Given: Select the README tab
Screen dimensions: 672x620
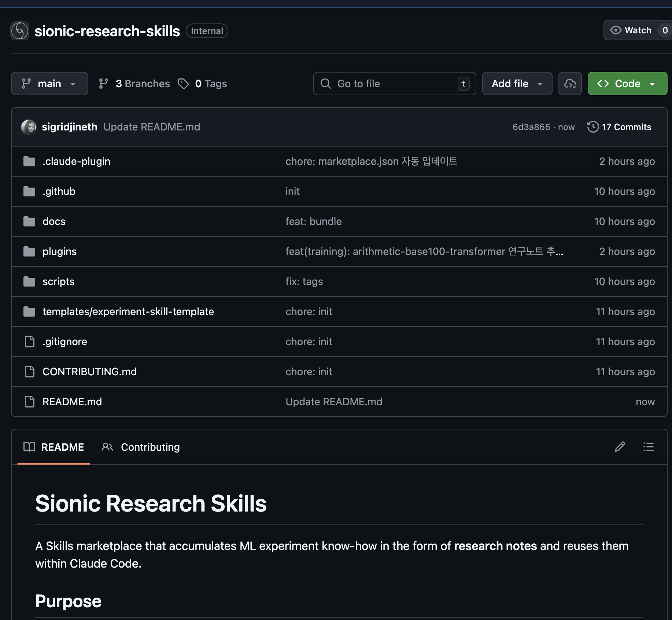Looking at the screenshot, I should (54, 447).
